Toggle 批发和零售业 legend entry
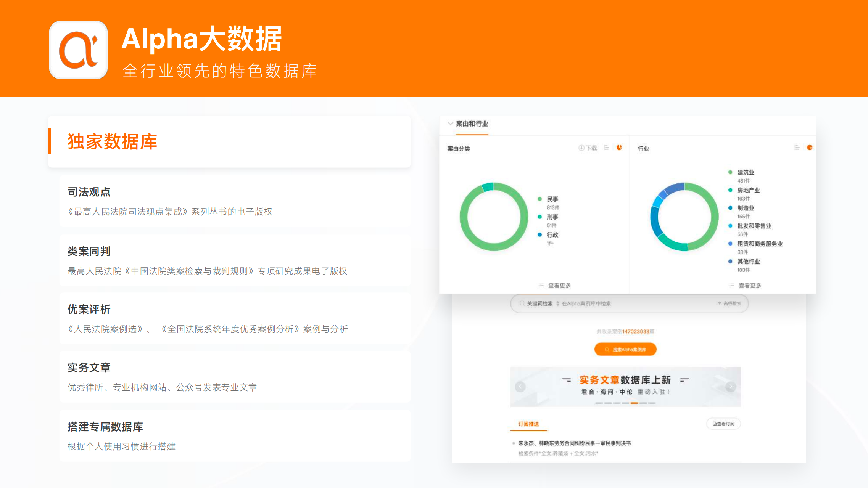Viewport: 868px width, 488px height. 750,226
